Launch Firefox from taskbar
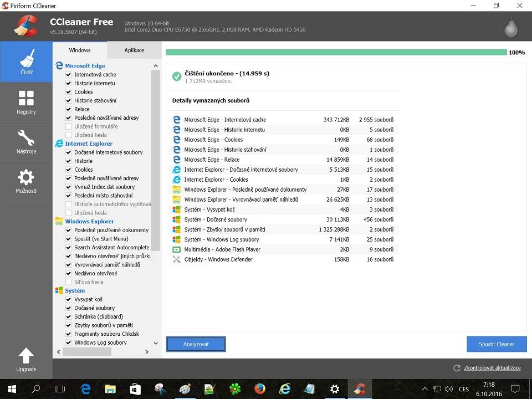 [x=260, y=389]
